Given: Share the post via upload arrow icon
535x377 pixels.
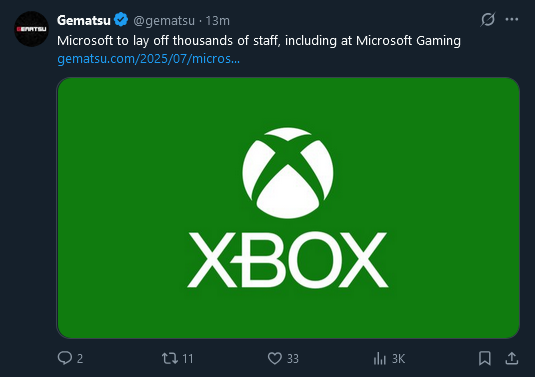Looking at the screenshot, I should point(512,358).
